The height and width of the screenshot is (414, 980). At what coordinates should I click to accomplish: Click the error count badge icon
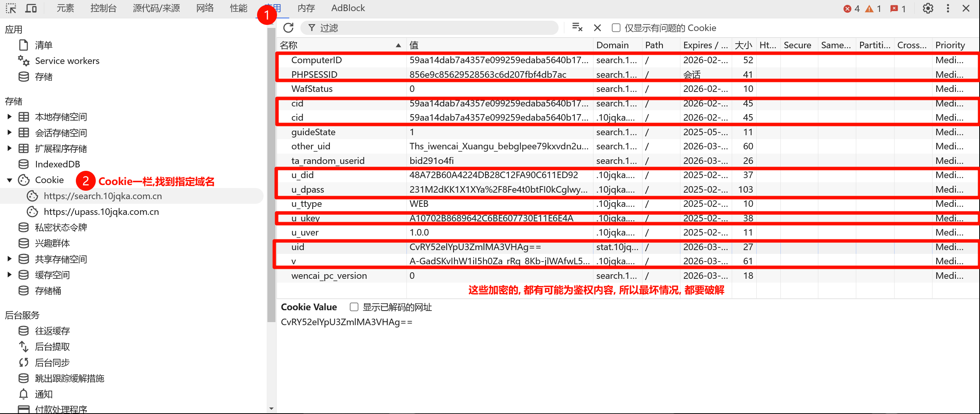coord(847,9)
